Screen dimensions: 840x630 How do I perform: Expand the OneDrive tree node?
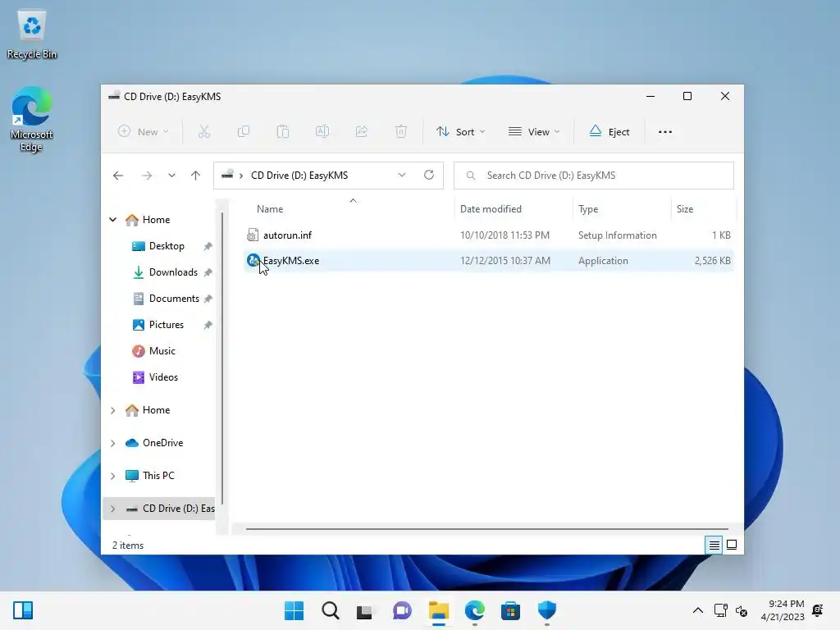[113, 443]
